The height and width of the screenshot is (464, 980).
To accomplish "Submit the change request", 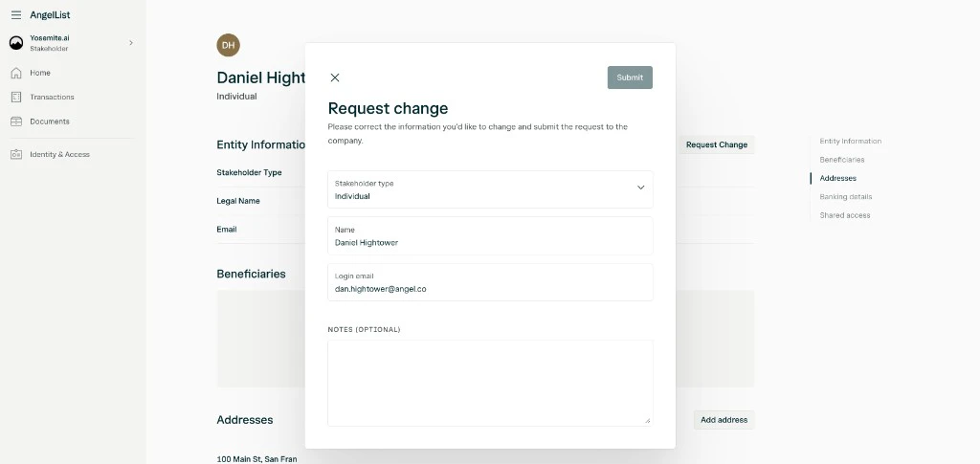I will 630,77.
